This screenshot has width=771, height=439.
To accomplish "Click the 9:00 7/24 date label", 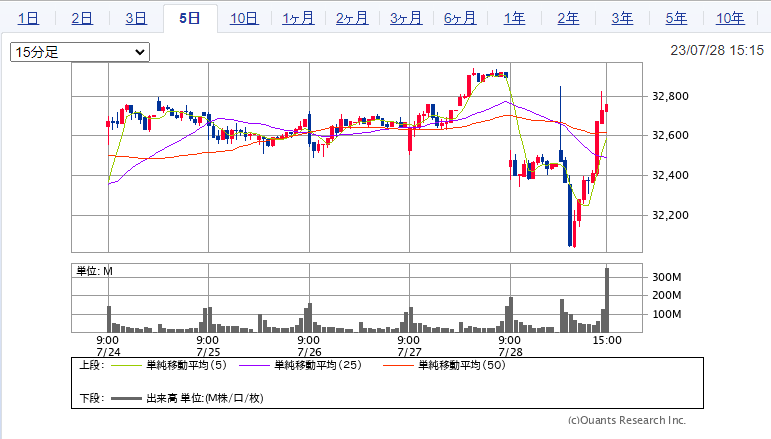I will [108, 346].
